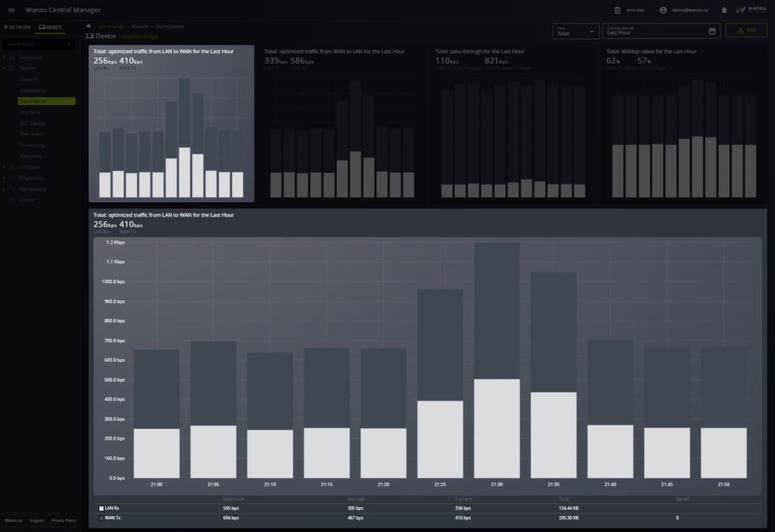Open the hamburger navigation menu
The width and height of the screenshot is (775, 532).
click(x=11, y=10)
